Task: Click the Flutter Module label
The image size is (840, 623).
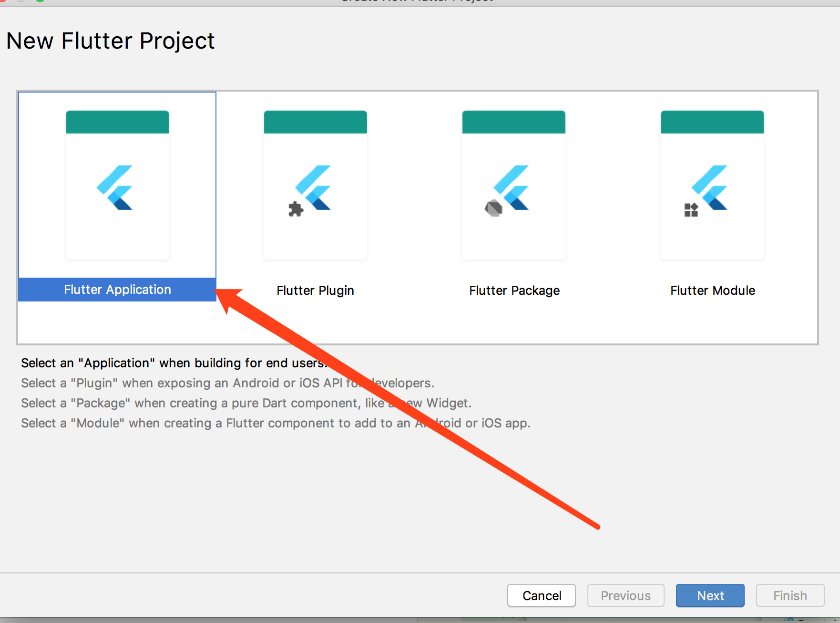Action: pos(713,291)
